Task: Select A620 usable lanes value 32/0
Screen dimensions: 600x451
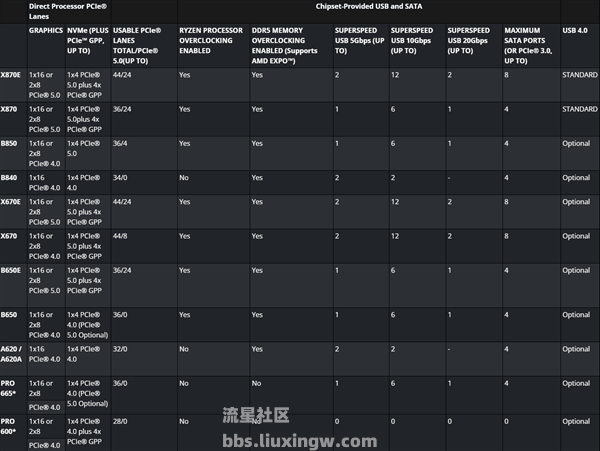Action: [x=120, y=349]
